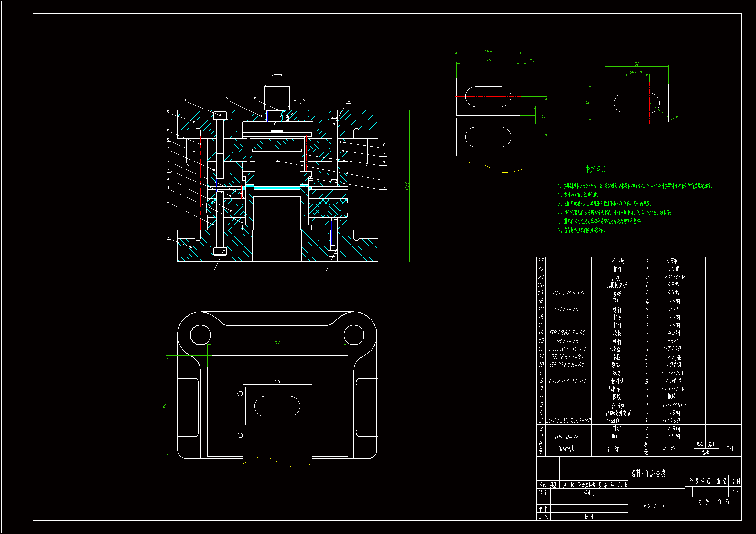Click the JB/T7643.6 standard code cell
Image resolution: width=756 pixels, height=534 pixels.
(568, 293)
